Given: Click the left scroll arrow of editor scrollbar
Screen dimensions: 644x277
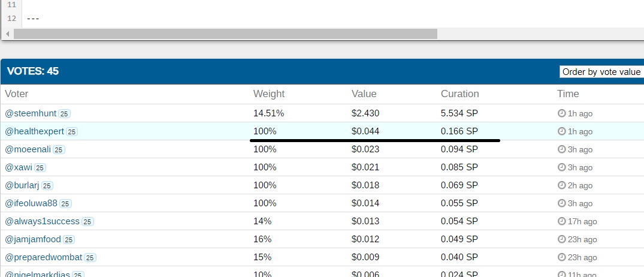Looking at the screenshot, I should click(7, 34).
